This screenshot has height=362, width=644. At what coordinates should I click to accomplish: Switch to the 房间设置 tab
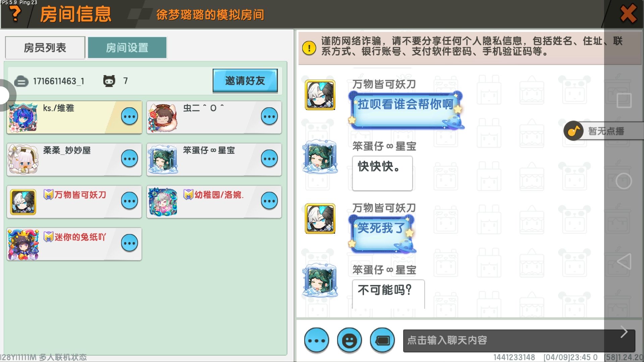pyautogui.click(x=127, y=48)
